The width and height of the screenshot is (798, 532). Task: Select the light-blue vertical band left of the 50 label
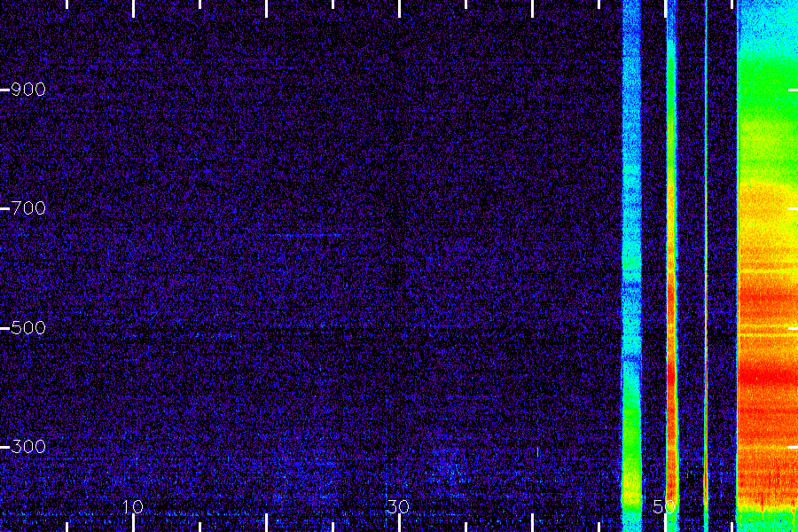(x=631, y=266)
